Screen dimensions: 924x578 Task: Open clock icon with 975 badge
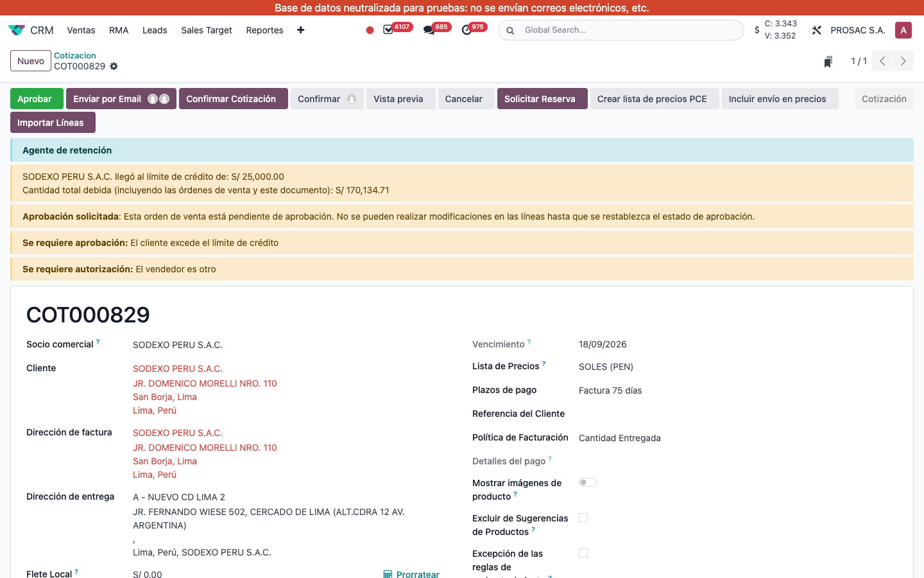point(466,30)
